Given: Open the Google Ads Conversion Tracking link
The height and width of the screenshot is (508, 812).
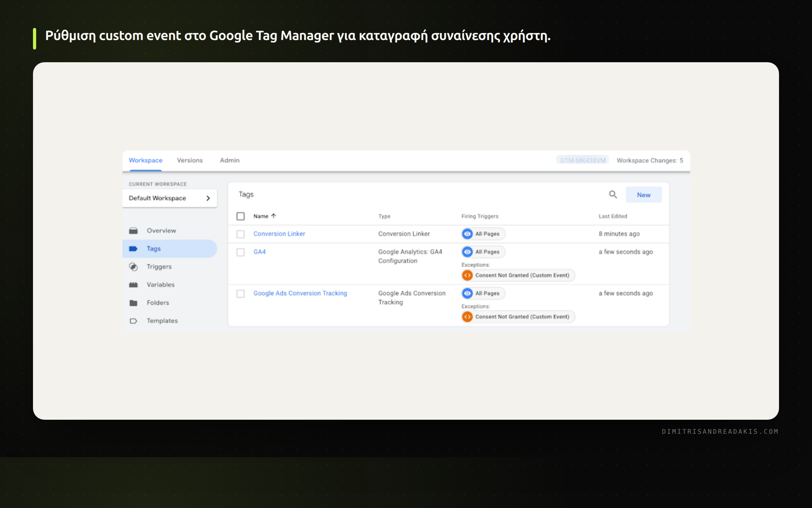Looking at the screenshot, I should tap(300, 293).
